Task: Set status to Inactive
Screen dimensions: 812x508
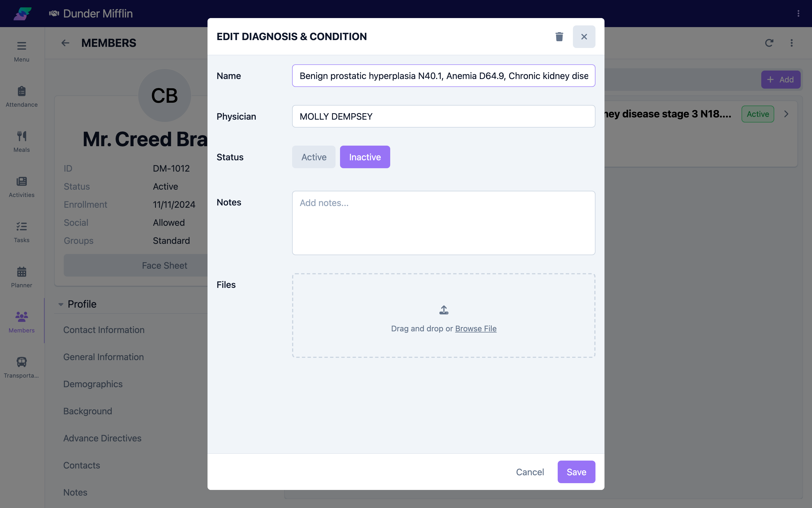Action: coord(365,157)
